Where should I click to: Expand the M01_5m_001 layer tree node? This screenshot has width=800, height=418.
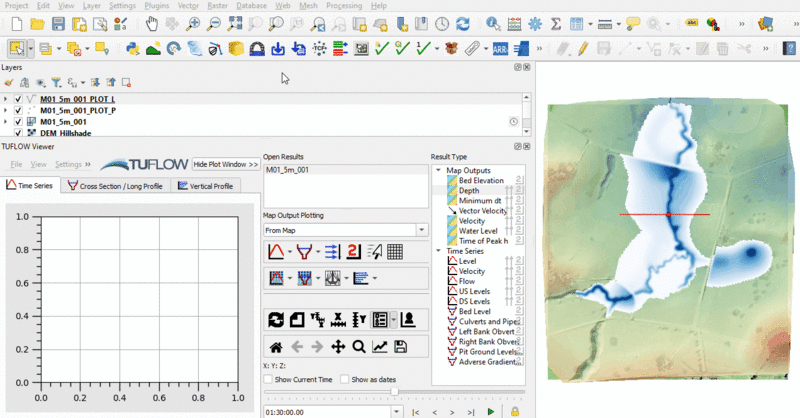pos(6,121)
